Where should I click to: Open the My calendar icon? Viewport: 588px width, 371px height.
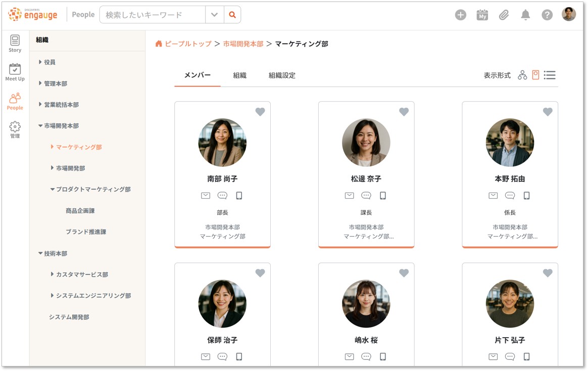coord(482,15)
